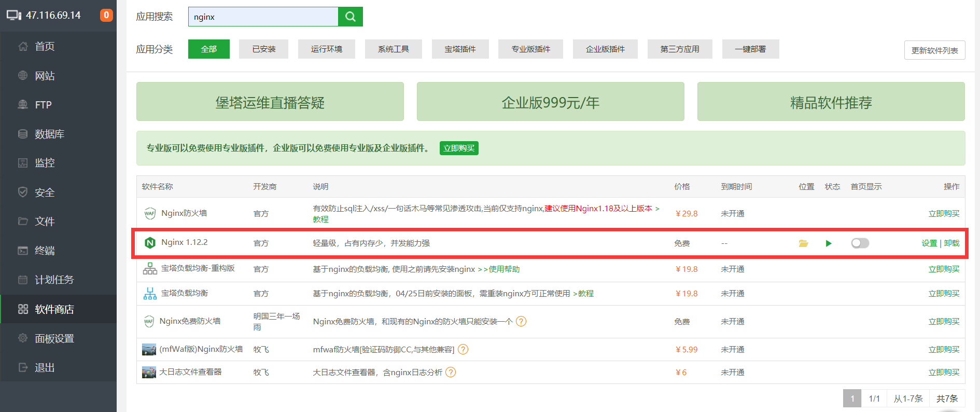Click the blue 宝塔负载均衡 network icon
The height and width of the screenshot is (412, 980).
pos(150,294)
